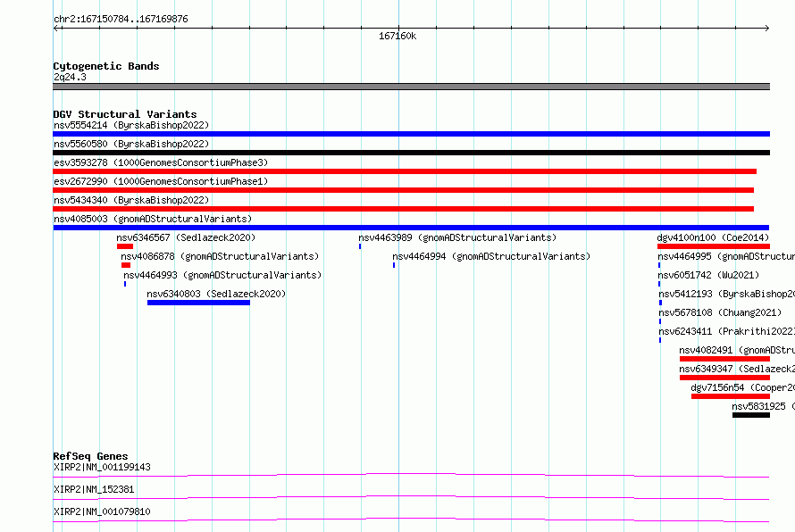The width and height of the screenshot is (795, 532).
Task: Click the nsv5554214 (ByrskaBishop2022) variant label
Action: (131, 125)
